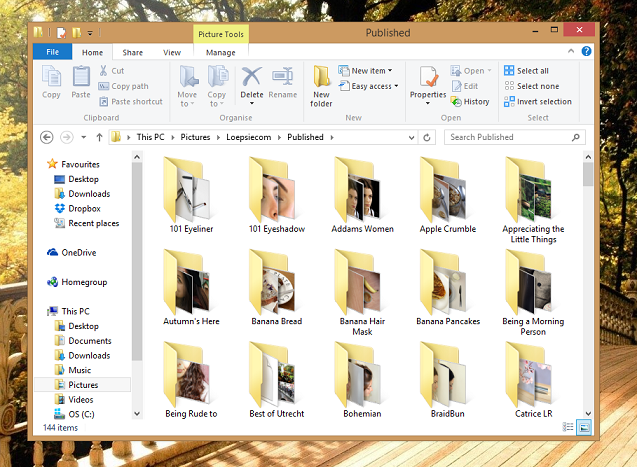Select the 101 Eyeliner folder
Image resolution: width=637 pixels, height=467 pixels.
[191, 195]
